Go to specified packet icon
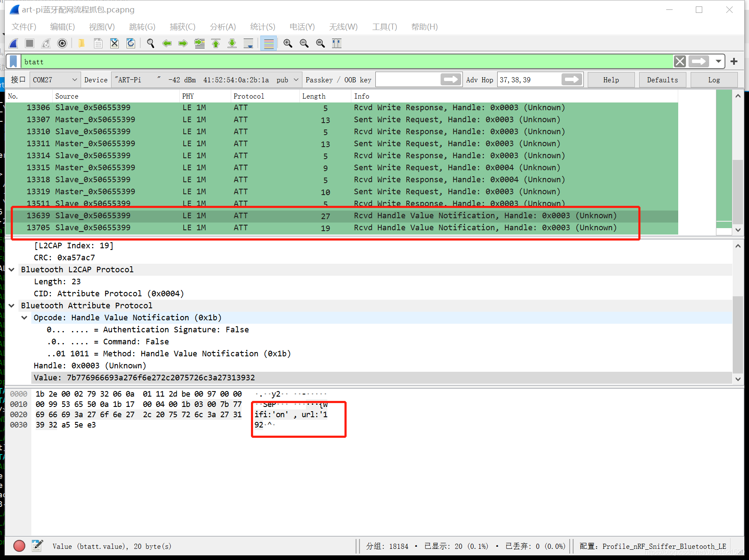 (199, 43)
